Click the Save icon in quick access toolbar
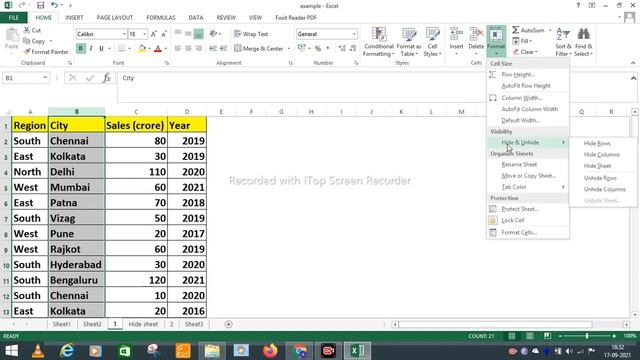Image resolution: width=640 pixels, height=360 pixels. point(40,5)
